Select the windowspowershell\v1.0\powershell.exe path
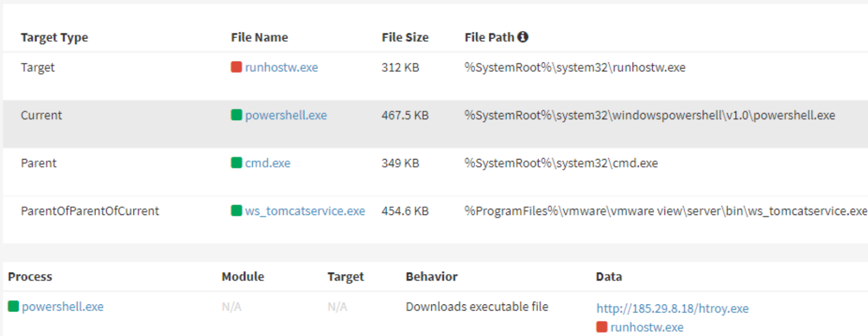 coord(650,115)
